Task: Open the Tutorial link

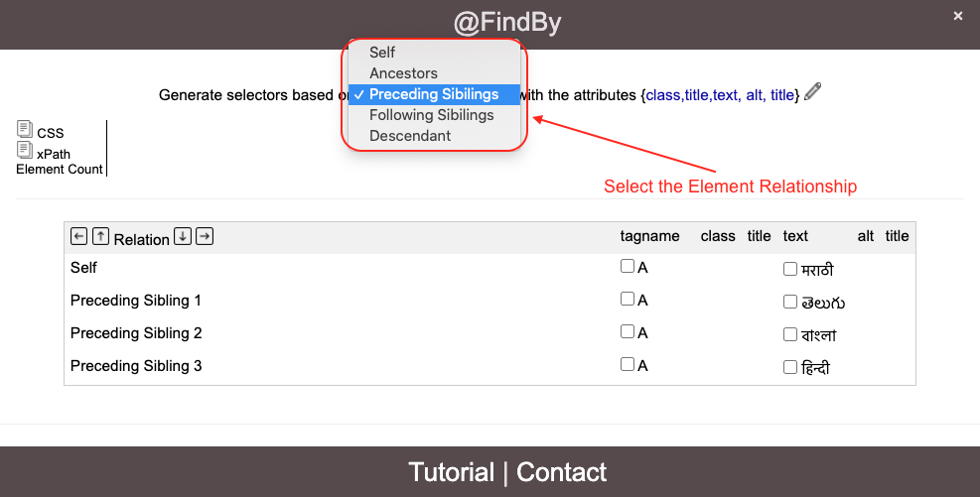Action: click(451, 472)
